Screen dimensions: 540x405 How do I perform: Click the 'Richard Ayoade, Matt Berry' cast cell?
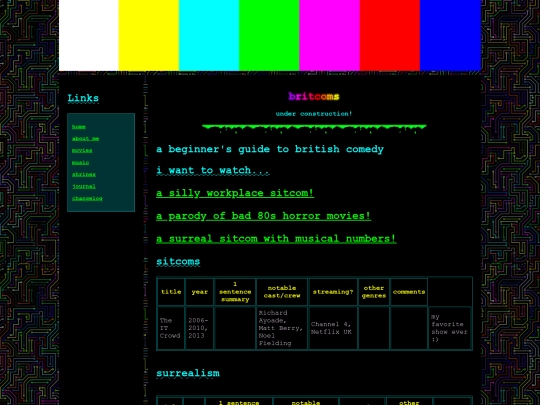click(x=282, y=328)
